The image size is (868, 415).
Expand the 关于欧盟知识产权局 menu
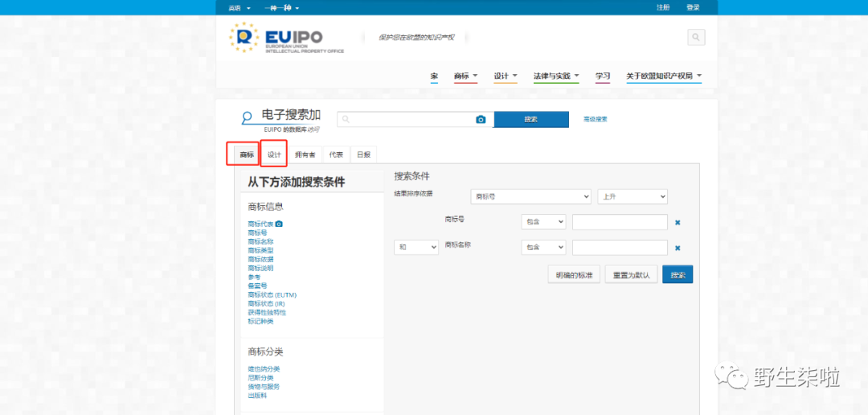pyautogui.click(x=664, y=76)
